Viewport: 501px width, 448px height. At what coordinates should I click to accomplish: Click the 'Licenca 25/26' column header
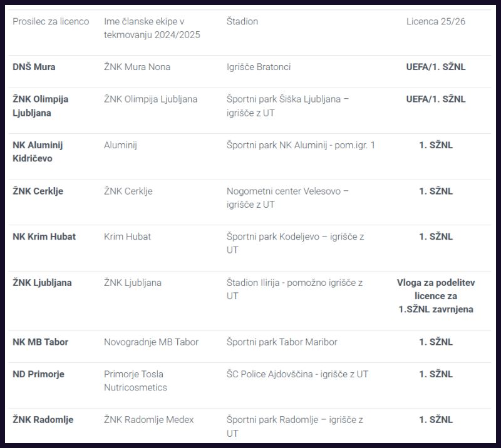[435, 21]
